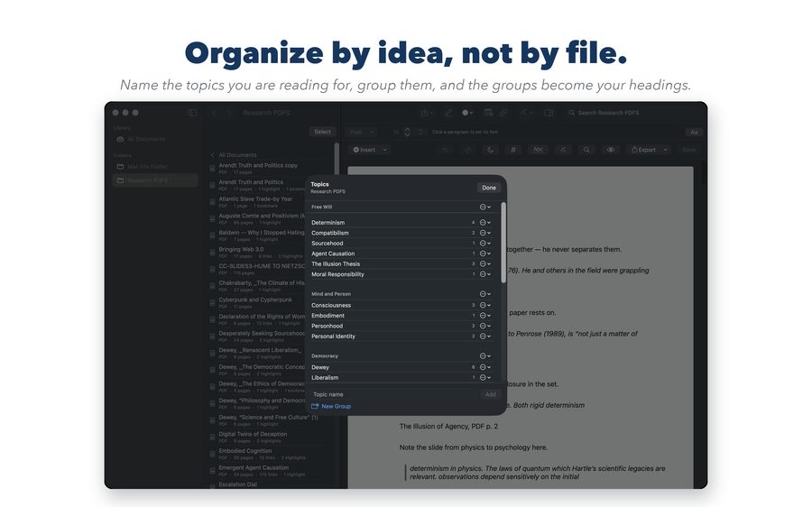Open options menu for Determinism topic
This screenshot has height=507, width=812.
point(484,222)
